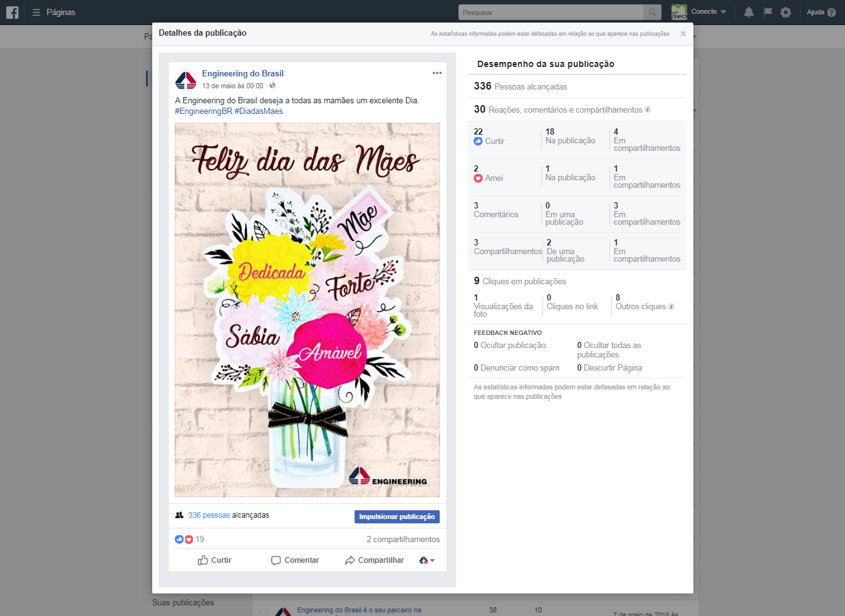Click '9 Cliques em publicações' text
This screenshot has height=616, width=845.
click(520, 281)
